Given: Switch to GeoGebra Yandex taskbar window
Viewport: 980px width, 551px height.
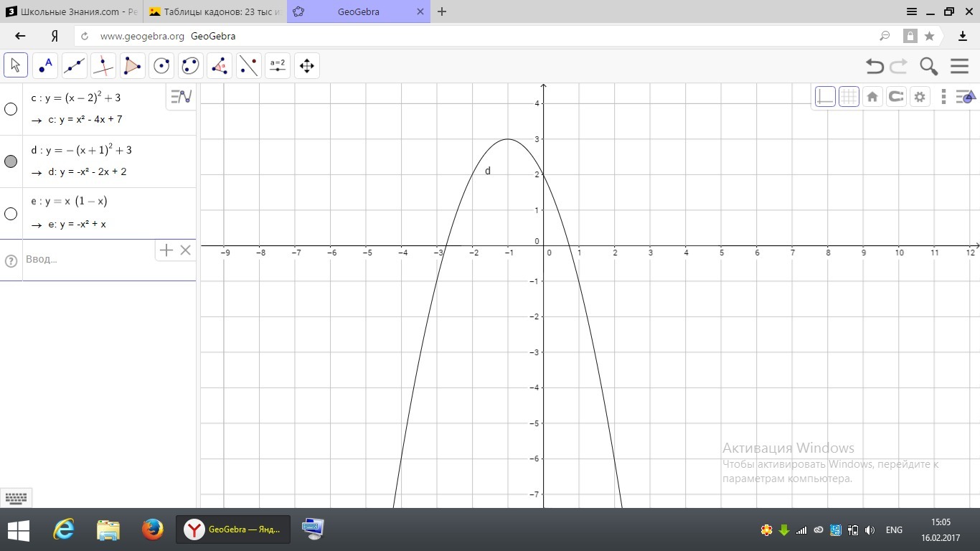Looking at the screenshot, I should click(x=233, y=530).
